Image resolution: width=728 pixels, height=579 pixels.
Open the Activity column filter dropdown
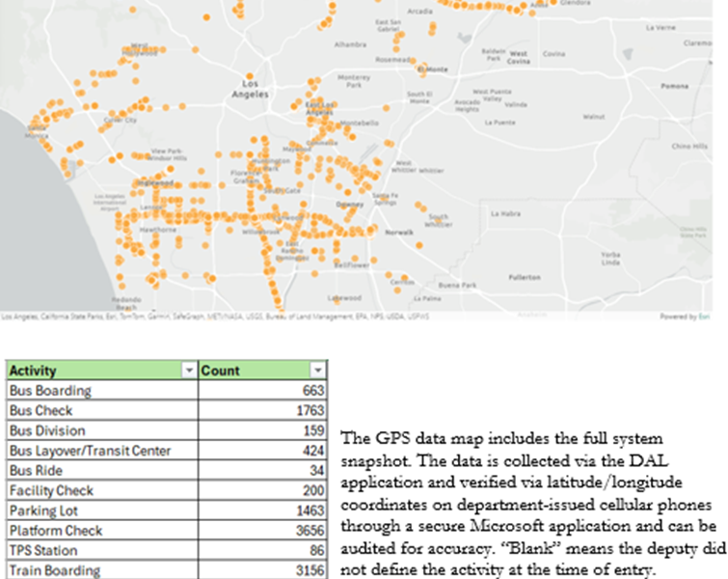pyautogui.click(x=189, y=371)
